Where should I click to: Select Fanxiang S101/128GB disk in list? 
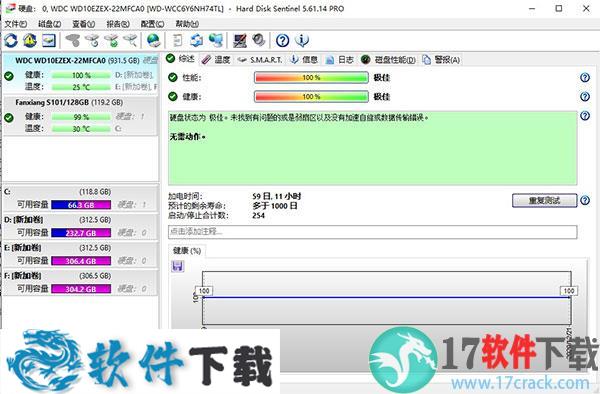[x=80, y=115]
